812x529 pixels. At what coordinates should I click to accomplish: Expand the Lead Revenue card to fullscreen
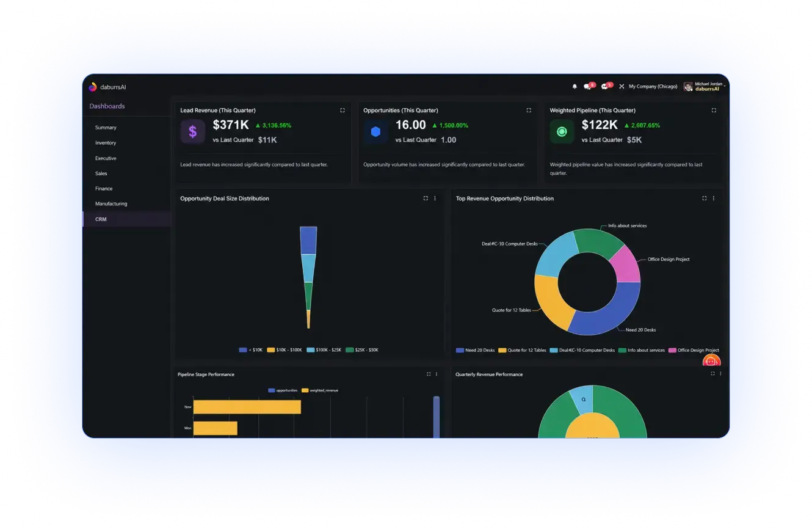[x=343, y=111]
